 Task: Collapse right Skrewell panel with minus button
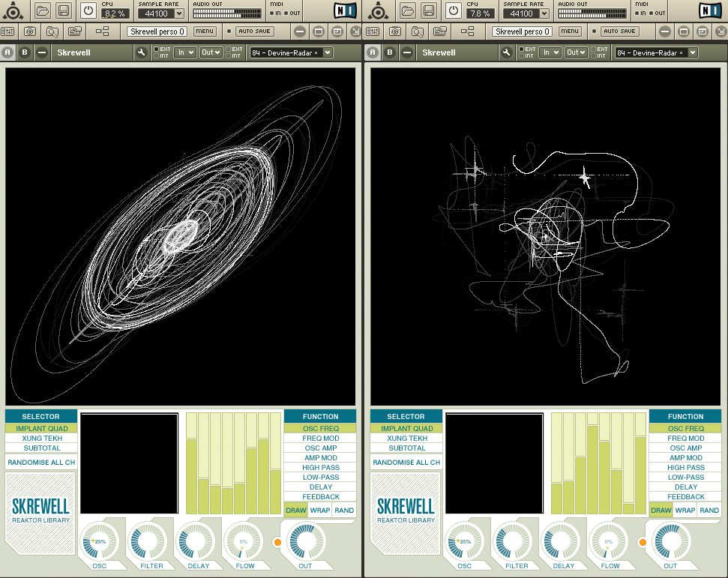point(406,52)
